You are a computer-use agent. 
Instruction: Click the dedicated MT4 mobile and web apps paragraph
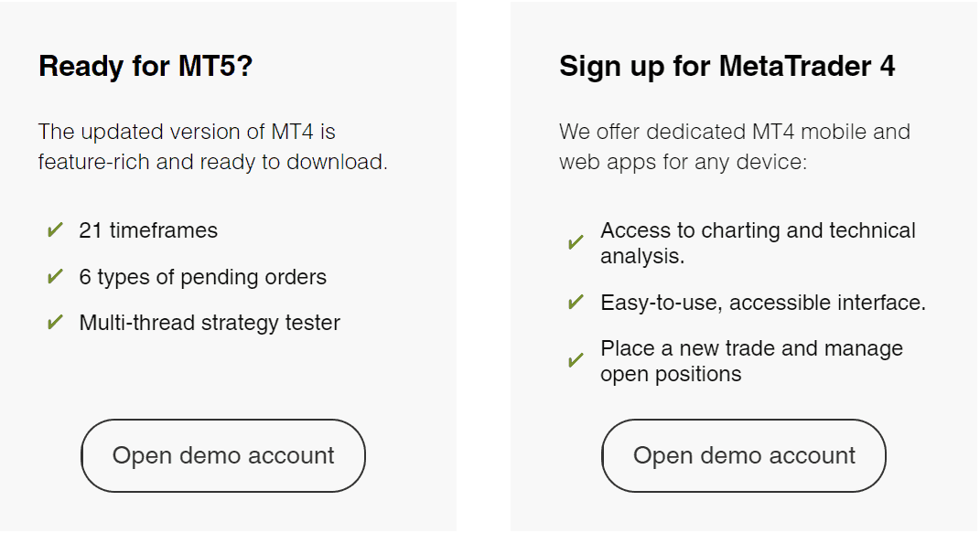click(735, 146)
